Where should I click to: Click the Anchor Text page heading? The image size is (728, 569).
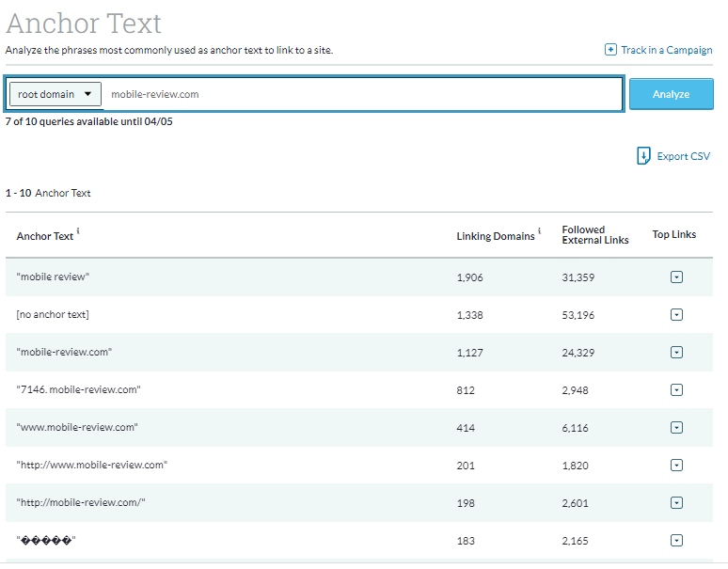pyautogui.click(x=84, y=24)
